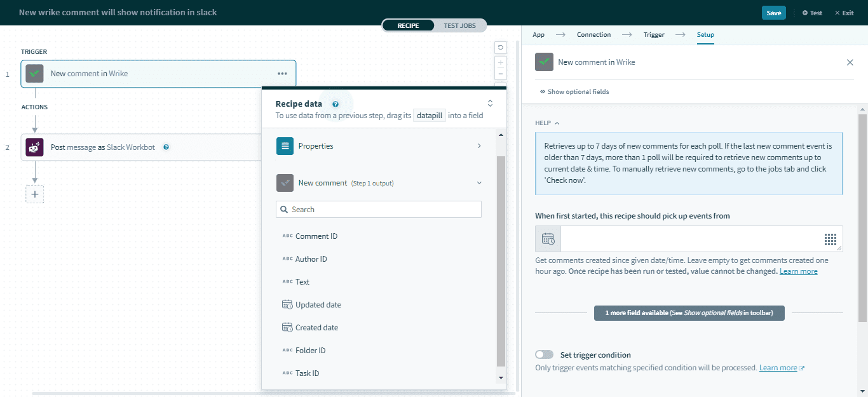Click help icon next to Recipe data
868x397 pixels.
[x=335, y=104]
